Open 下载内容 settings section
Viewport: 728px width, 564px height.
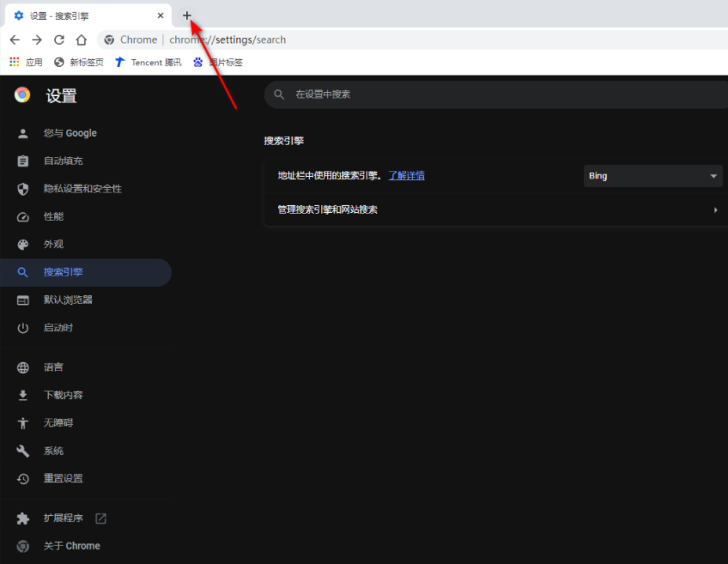coord(87,396)
